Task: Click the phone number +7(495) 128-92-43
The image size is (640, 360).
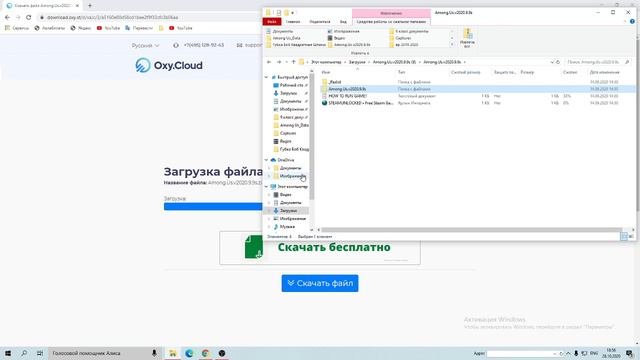Action: 204,45
